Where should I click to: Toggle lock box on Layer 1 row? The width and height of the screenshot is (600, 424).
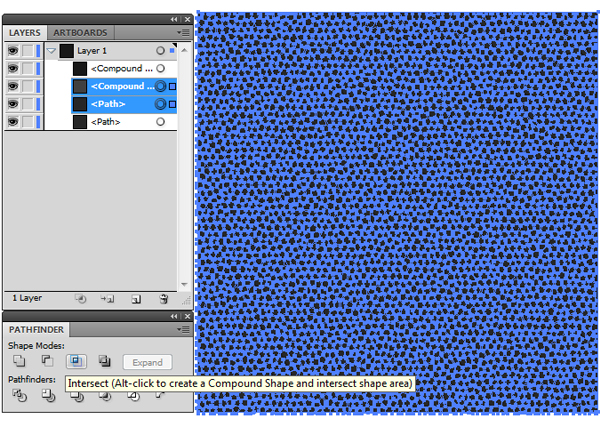(x=28, y=51)
